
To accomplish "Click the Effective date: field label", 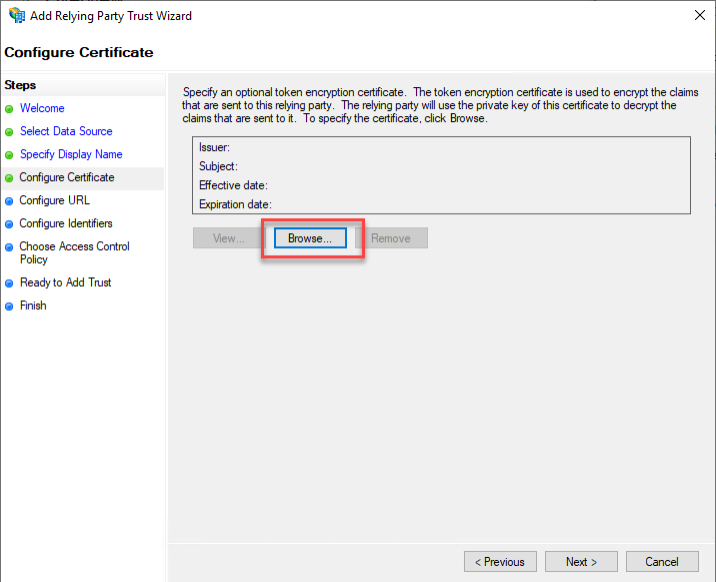I will tap(233, 185).
